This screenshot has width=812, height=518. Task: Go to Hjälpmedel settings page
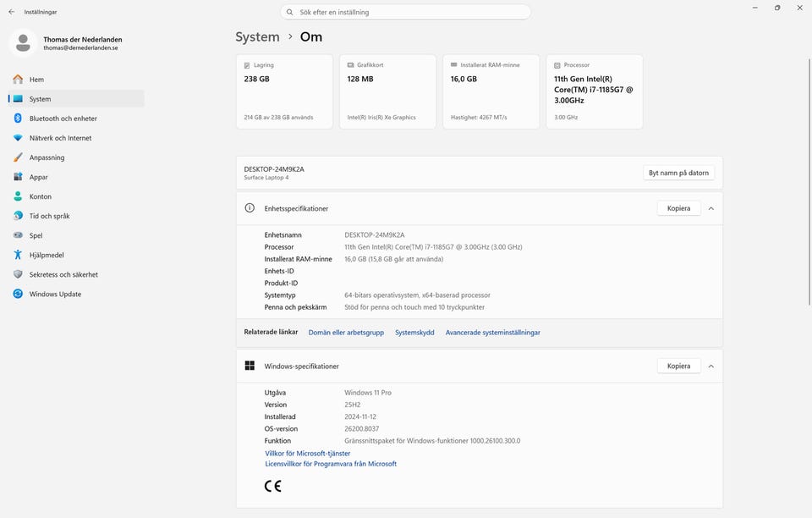coord(47,255)
